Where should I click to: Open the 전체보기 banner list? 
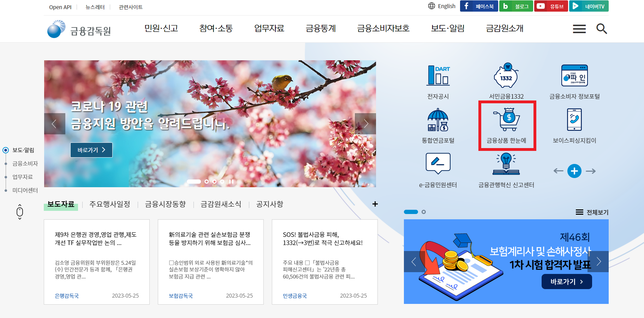pyautogui.click(x=592, y=212)
